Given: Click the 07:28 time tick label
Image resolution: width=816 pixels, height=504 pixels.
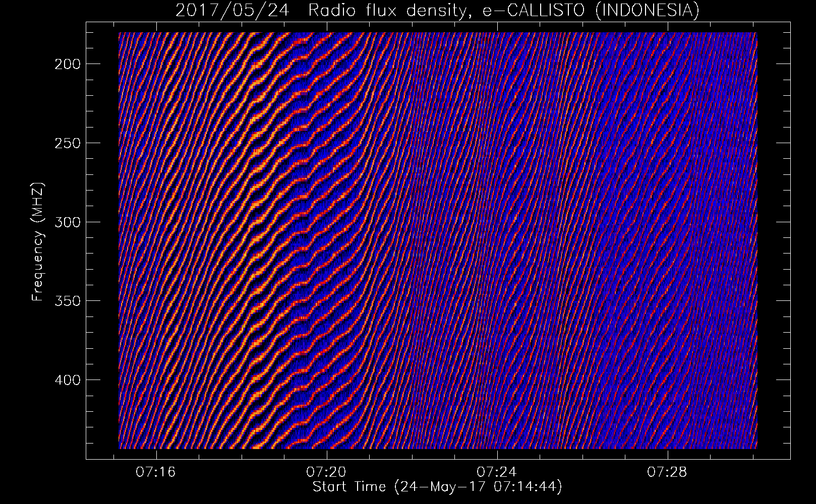Looking at the screenshot, I should point(667,472).
